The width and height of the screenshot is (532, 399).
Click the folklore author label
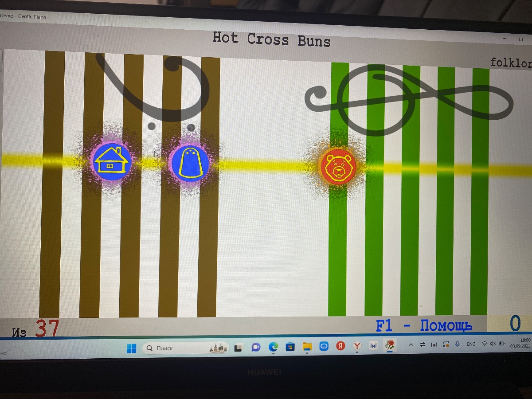(x=511, y=63)
